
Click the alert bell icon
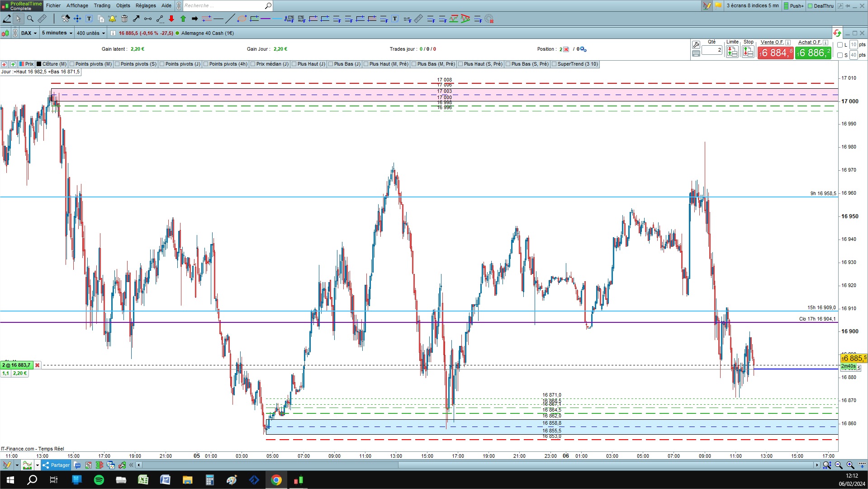(112, 19)
